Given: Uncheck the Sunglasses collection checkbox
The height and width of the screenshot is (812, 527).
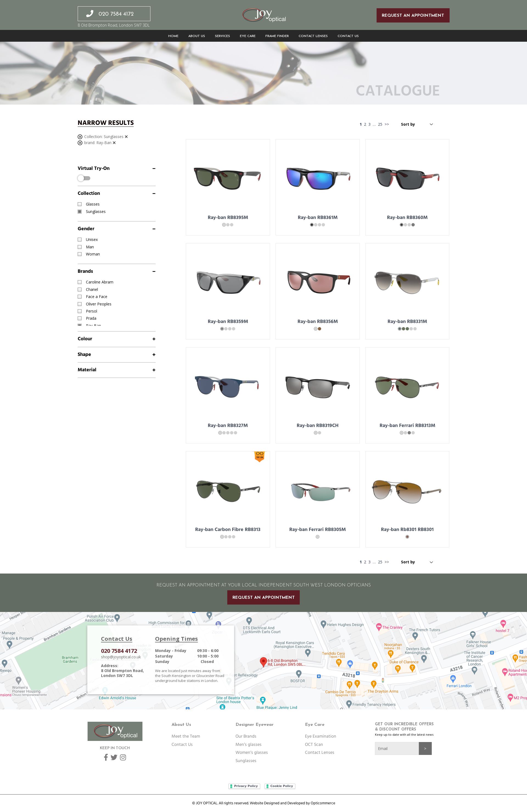Looking at the screenshot, I should click(80, 212).
